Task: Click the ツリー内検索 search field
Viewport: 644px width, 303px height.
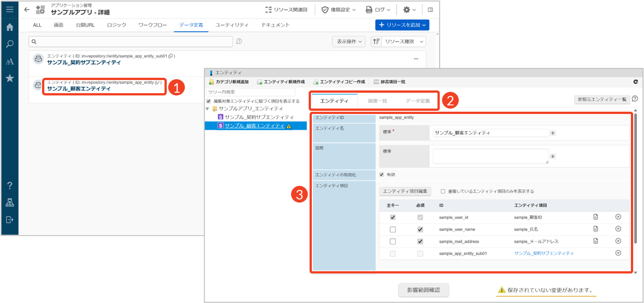Action: tap(250, 92)
